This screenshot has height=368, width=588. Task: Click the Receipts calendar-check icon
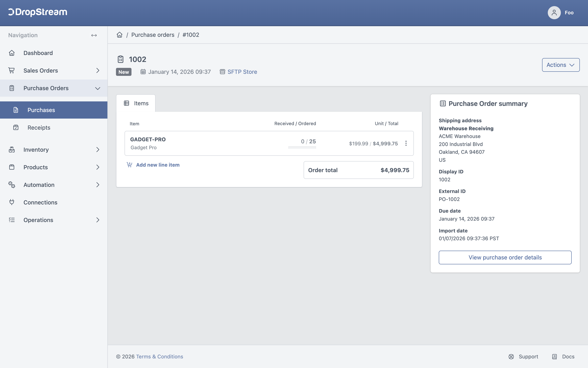tap(16, 128)
